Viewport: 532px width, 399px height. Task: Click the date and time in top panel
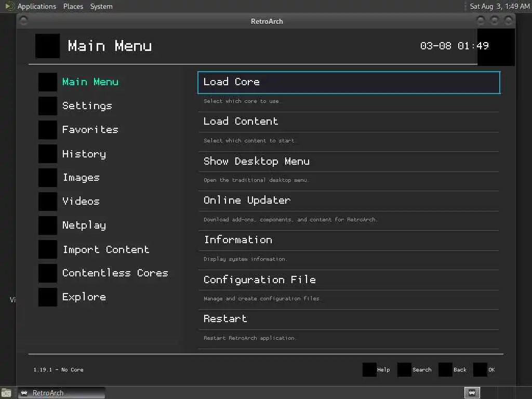[x=499, y=6]
